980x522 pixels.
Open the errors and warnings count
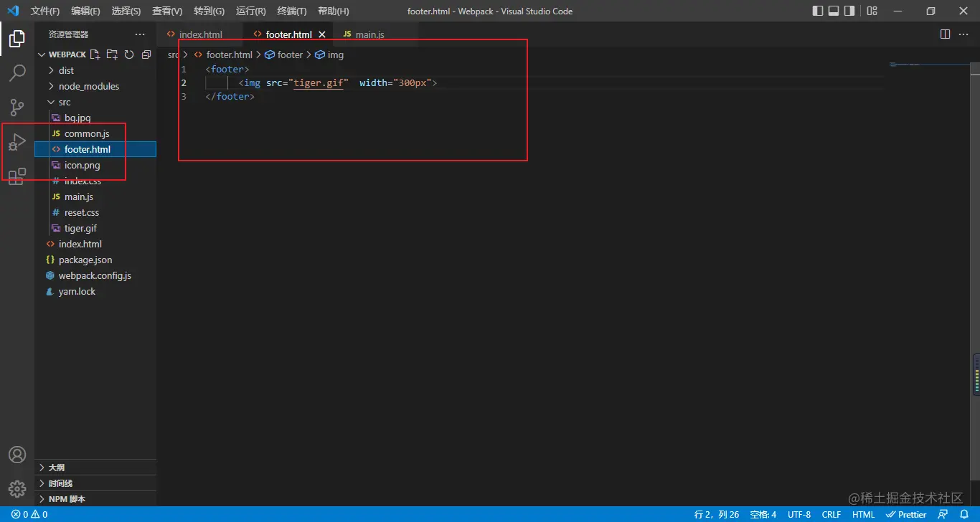(x=29, y=514)
